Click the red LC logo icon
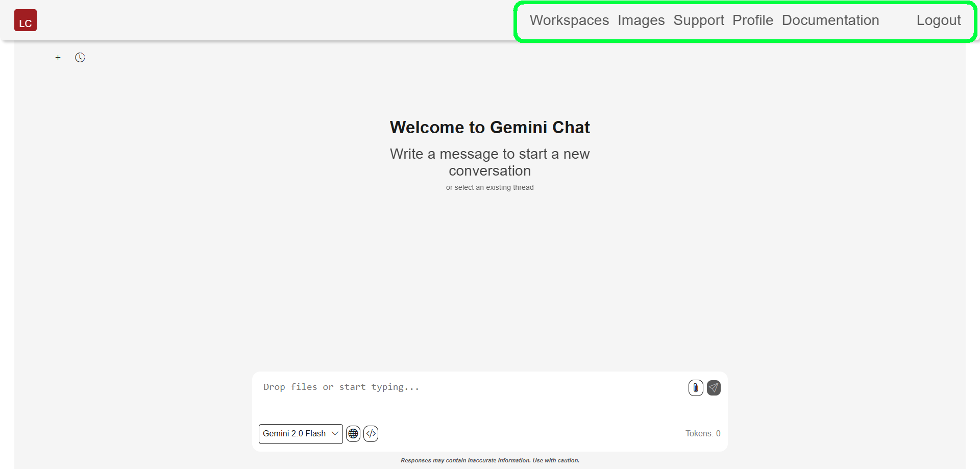980x469 pixels. (x=26, y=20)
